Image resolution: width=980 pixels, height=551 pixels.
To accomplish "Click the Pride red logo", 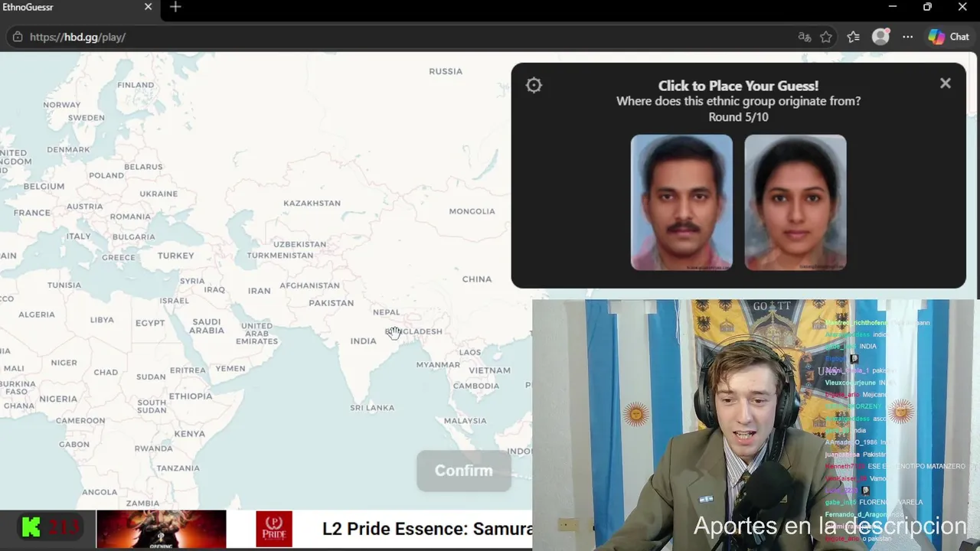I will click(x=274, y=529).
